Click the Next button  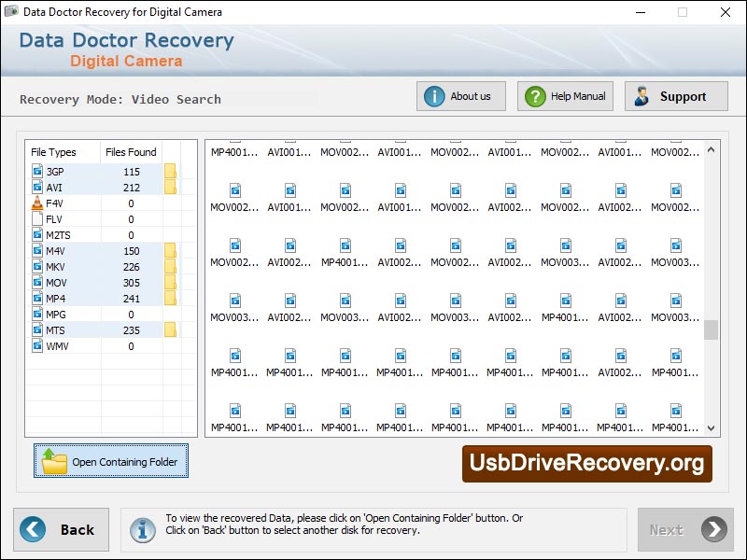click(685, 529)
